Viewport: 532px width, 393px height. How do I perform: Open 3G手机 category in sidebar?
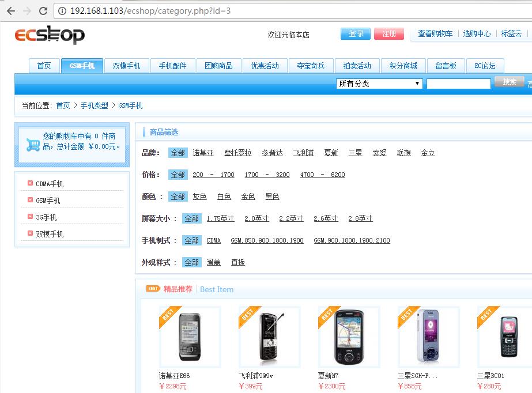pos(46,217)
